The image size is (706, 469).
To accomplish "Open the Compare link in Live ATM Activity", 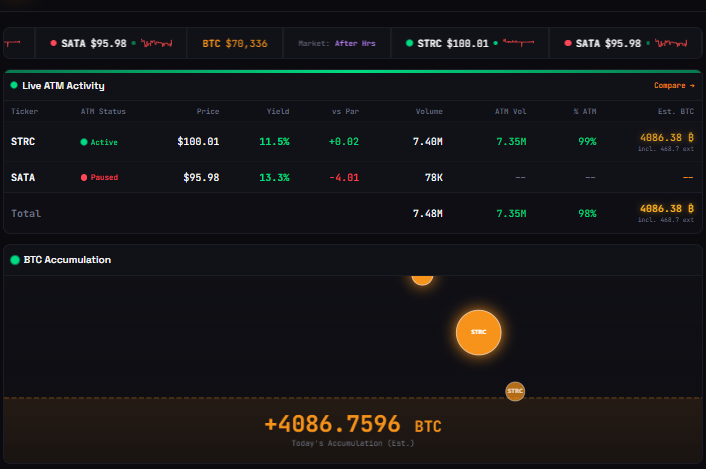I will [674, 86].
